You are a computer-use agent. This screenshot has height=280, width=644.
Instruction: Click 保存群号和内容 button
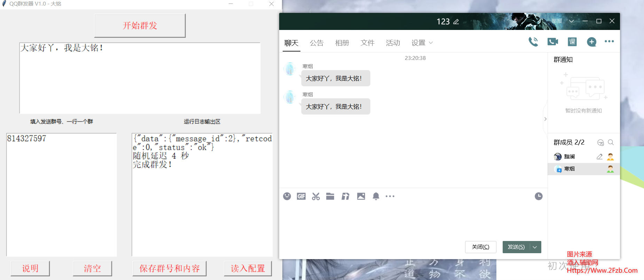[x=170, y=269]
